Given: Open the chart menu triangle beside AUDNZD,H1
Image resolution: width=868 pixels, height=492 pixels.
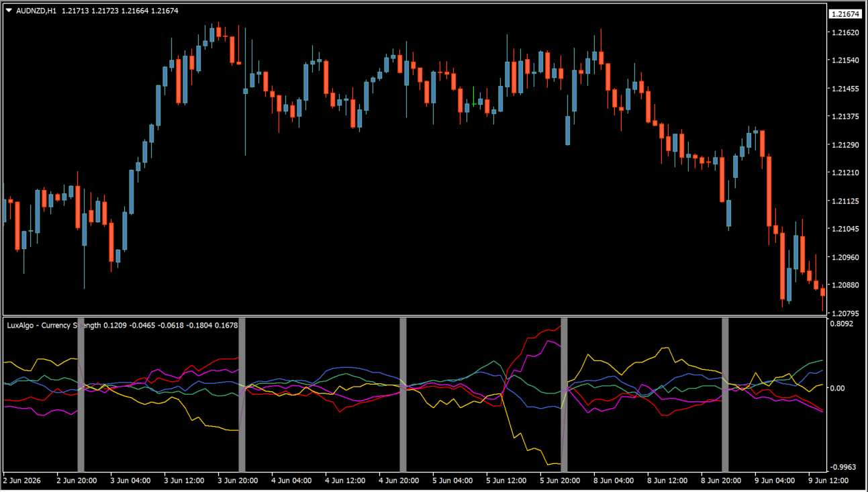Looking at the screenshot, I should pyautogui.click(x=9, y=11).
